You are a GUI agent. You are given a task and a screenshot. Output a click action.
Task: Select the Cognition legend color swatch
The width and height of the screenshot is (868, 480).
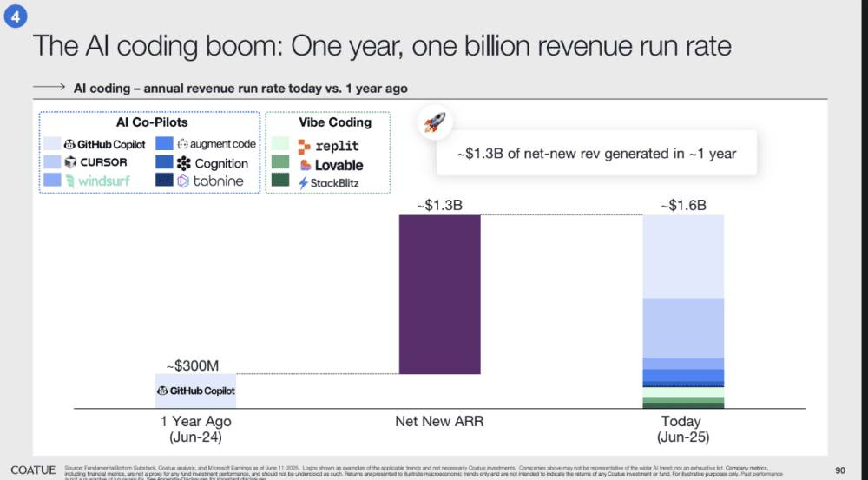164,161
